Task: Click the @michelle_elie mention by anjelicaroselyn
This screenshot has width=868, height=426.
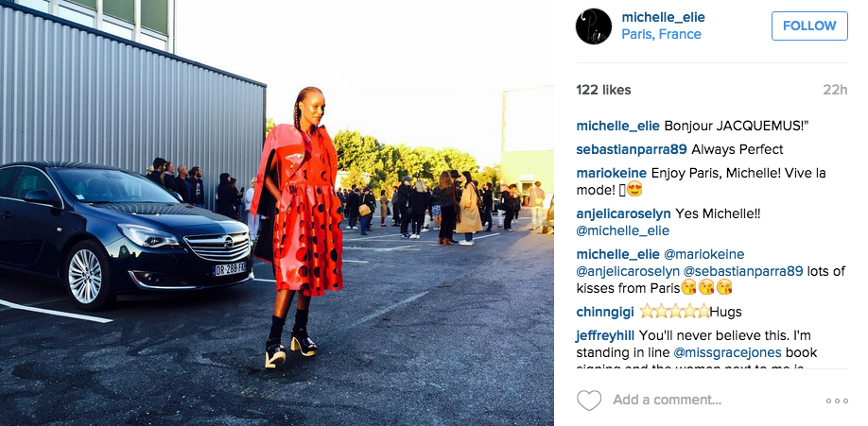Action: pos(623,230)
